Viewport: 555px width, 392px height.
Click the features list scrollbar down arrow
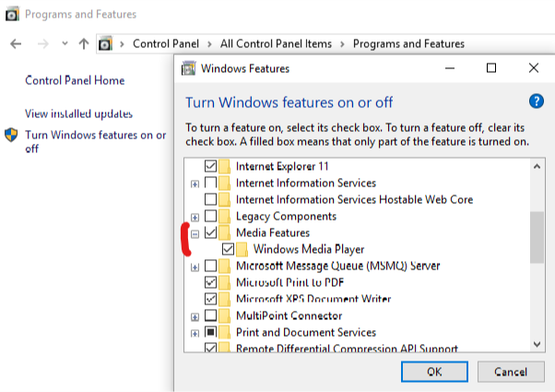pyautogui.click(x=537, y=344)
